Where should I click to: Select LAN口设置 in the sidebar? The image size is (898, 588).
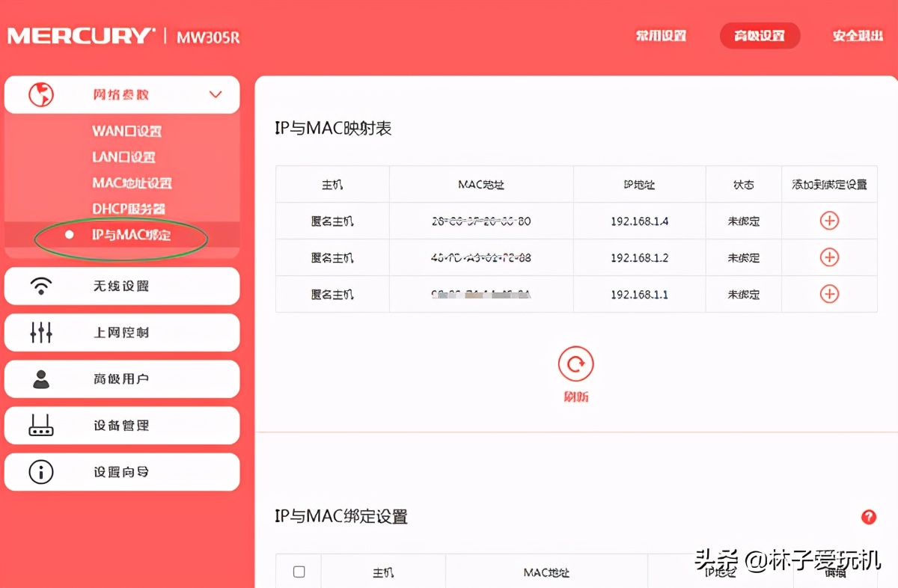(x=124, y=156)
